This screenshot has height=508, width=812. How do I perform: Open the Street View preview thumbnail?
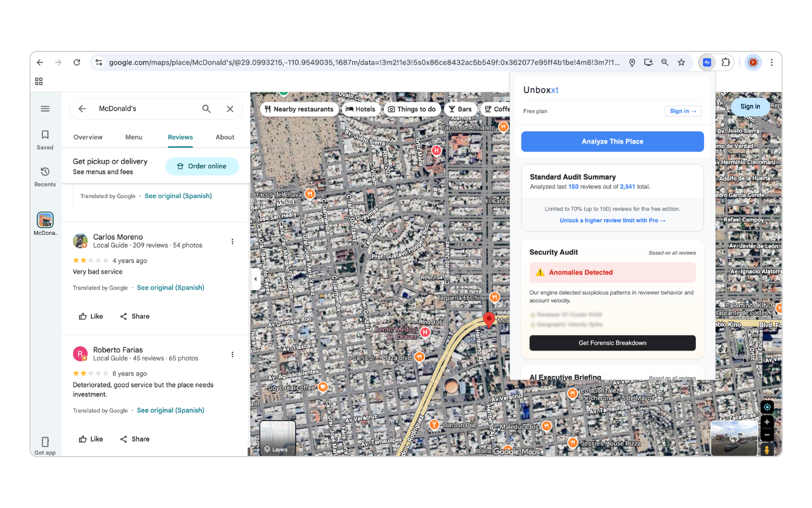(734, 438)
